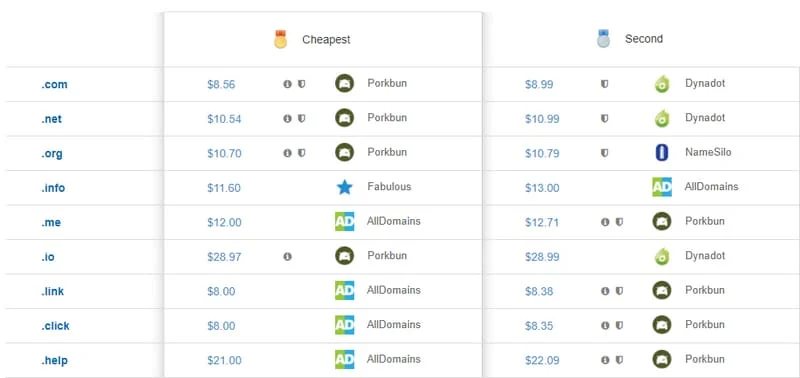Click the shield icon beside $10.79

[x=605, y=153]
